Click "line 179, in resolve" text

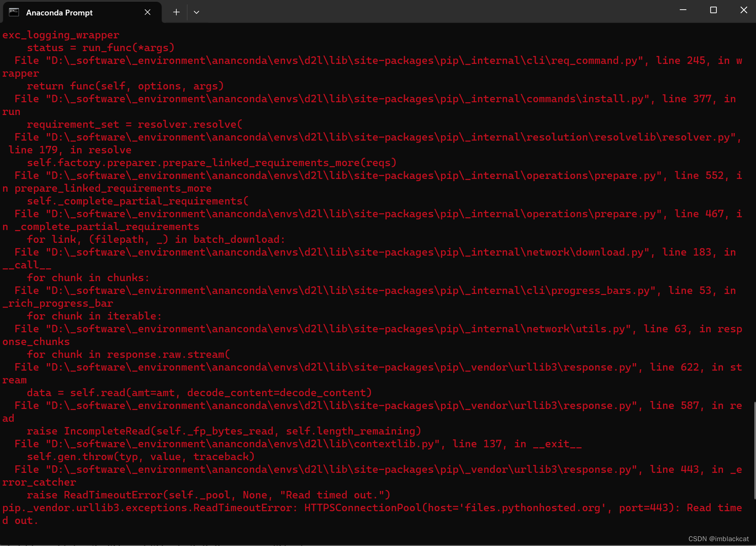pos(70,150)
